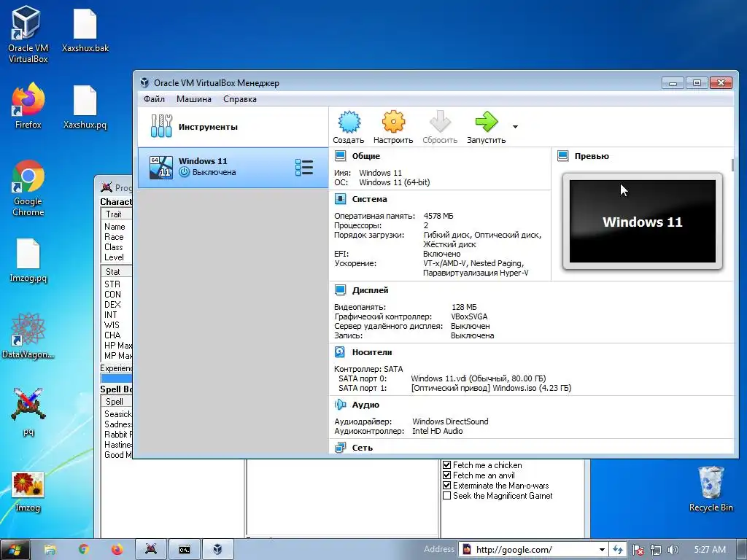
Task: Click the Windows.iso optical drive entry
Action: click(491, 388)
